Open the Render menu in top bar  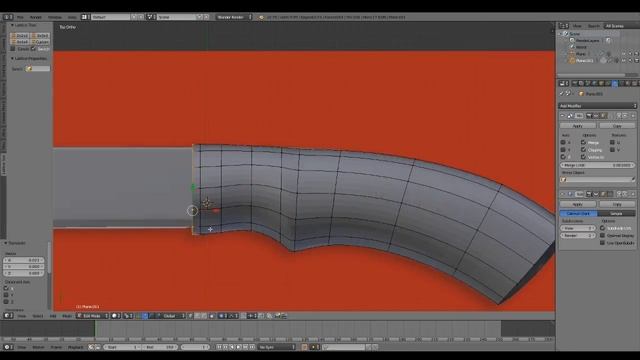[x=36, y=17]
